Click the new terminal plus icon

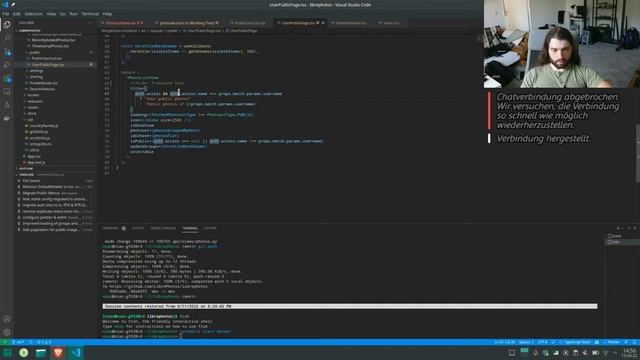[x=618, y=228]
